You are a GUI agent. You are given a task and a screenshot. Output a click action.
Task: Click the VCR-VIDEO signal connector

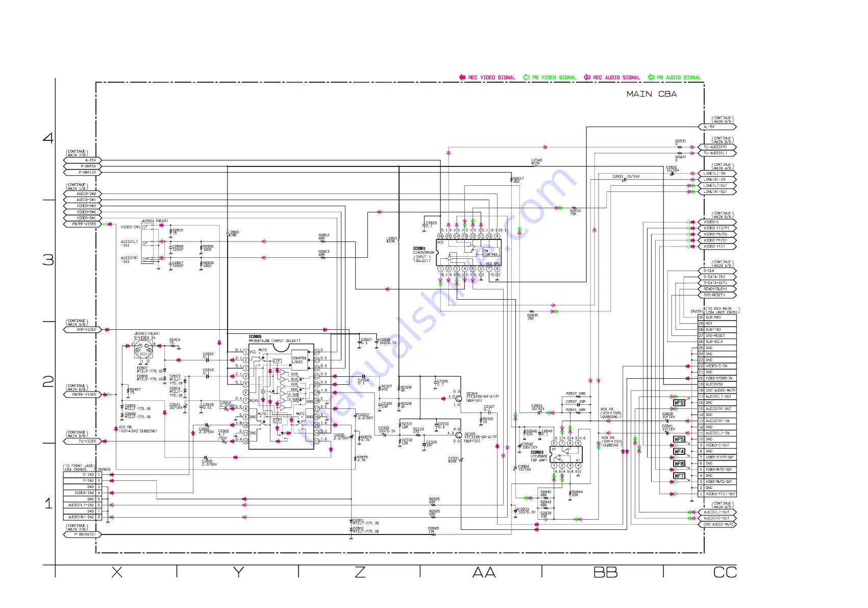(83, 330)
